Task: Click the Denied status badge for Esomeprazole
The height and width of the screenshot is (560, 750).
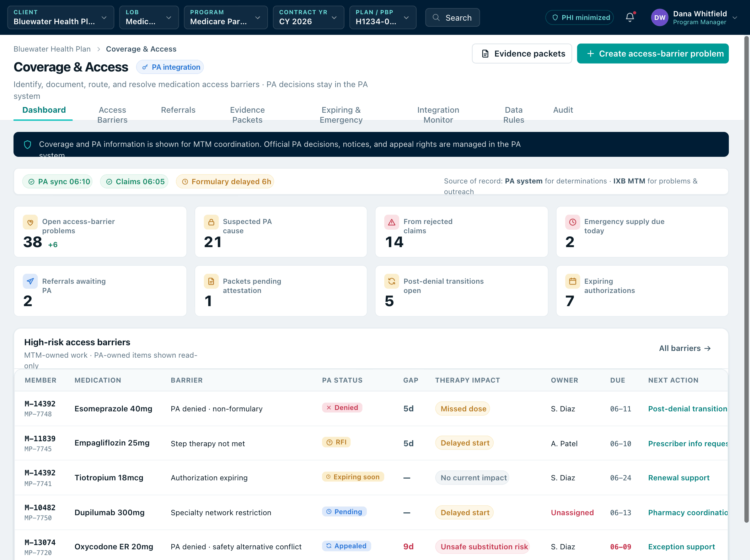Action: (x=342, y=408)
